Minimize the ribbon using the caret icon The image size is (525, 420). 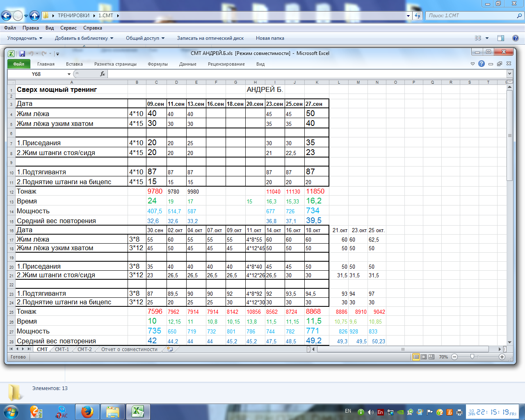pyautogui.click(x=472, y=64)
